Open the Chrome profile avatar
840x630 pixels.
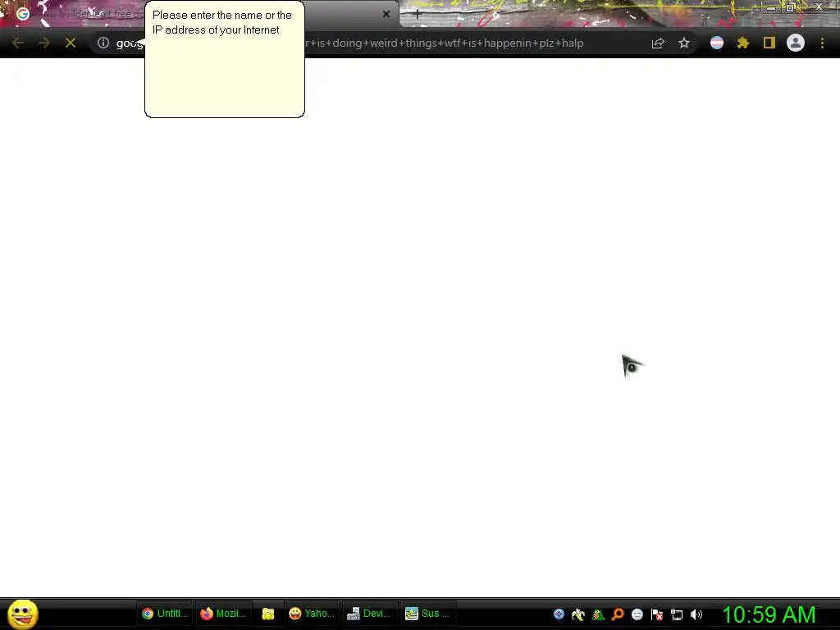click(x=796, y=43)
